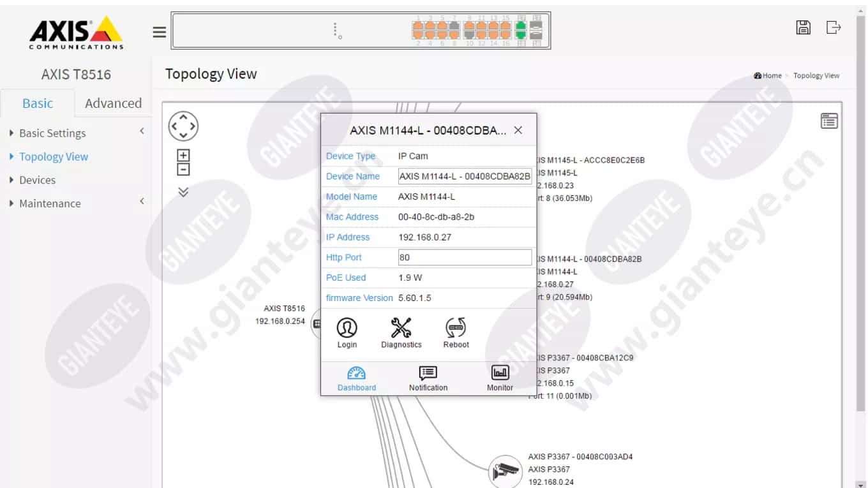
Task: Click the Home breadcrumb link
Action: pyautogui.click(x=772, y=75)
